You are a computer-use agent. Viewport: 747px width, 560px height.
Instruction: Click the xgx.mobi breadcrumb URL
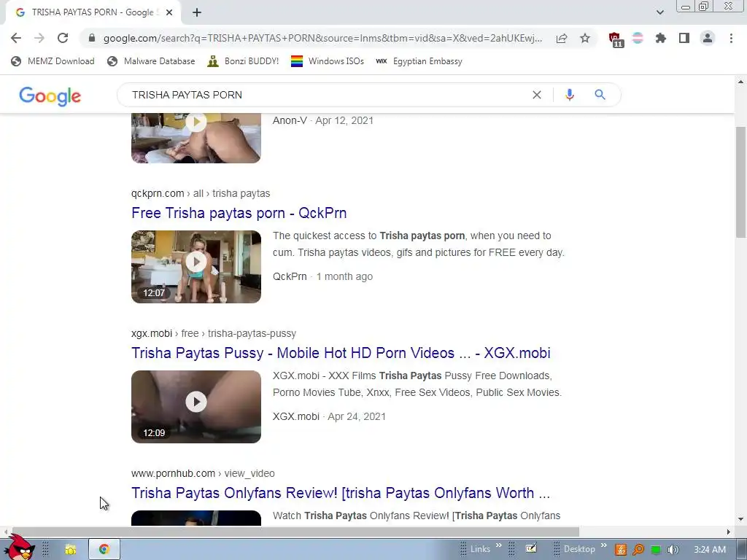(214, 333)
